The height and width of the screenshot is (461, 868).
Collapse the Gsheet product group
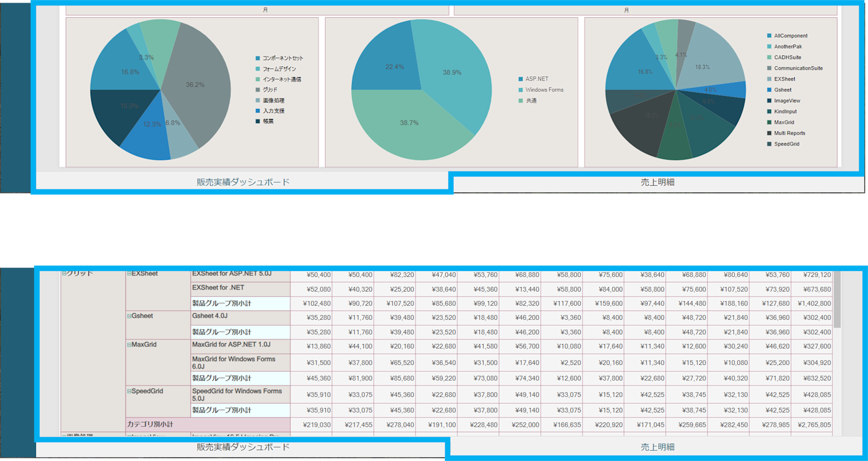[x=129, y=316]
